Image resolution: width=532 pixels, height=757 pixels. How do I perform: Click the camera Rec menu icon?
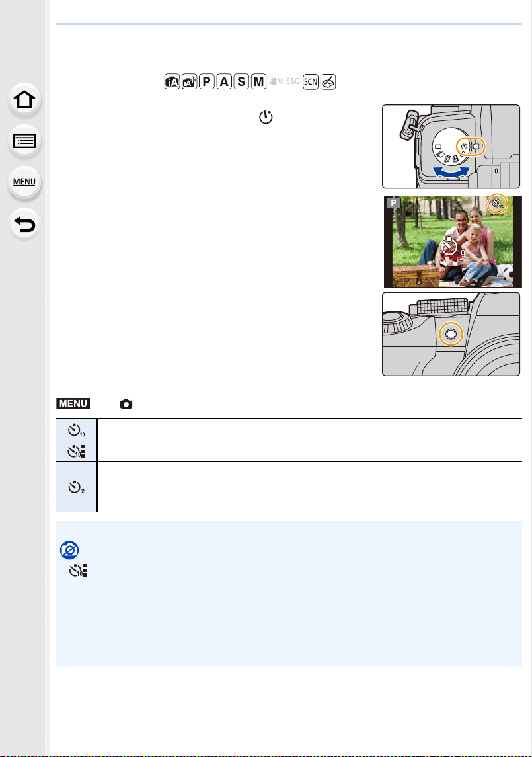[x=126, y=404]
